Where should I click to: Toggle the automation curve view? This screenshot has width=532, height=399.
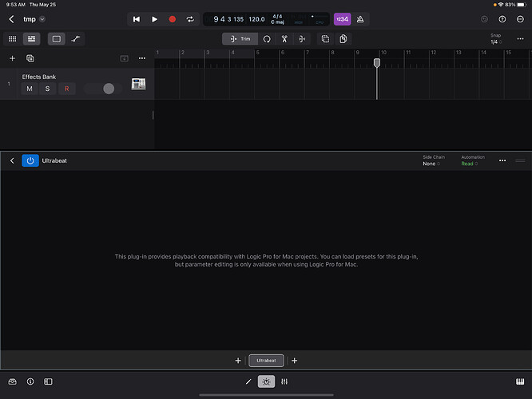pyautogui.click(x=76, y=39)
